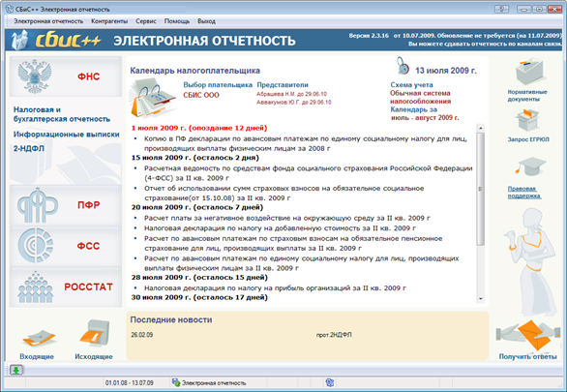The height and width of the screenshot is (392, 567).
Task: Open Исходящие outbox icon
Action: tap(95, 333)
